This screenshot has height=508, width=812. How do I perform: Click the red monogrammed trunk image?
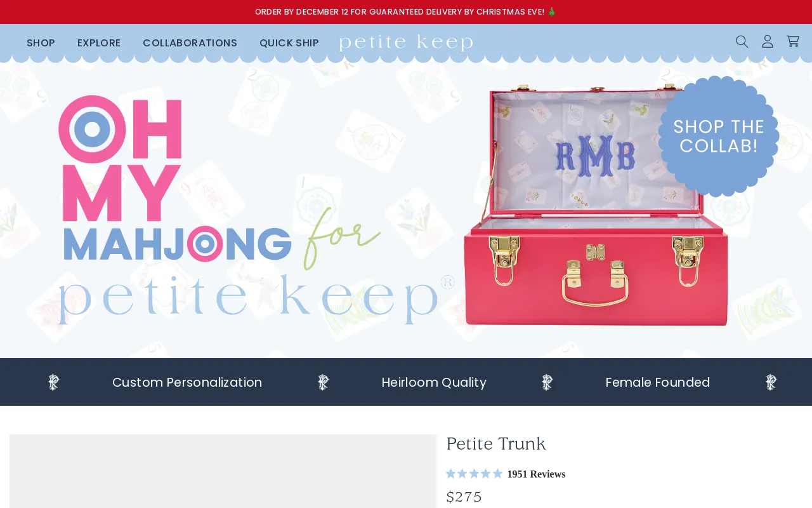596,204
